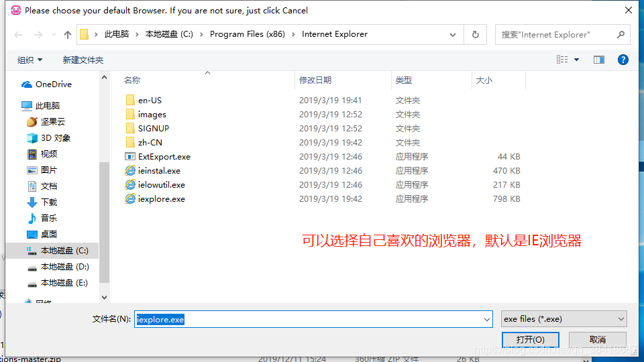The image size is (644, 362).
Task: Click the forward navigation arrow
Action: (x=38, y=35)
